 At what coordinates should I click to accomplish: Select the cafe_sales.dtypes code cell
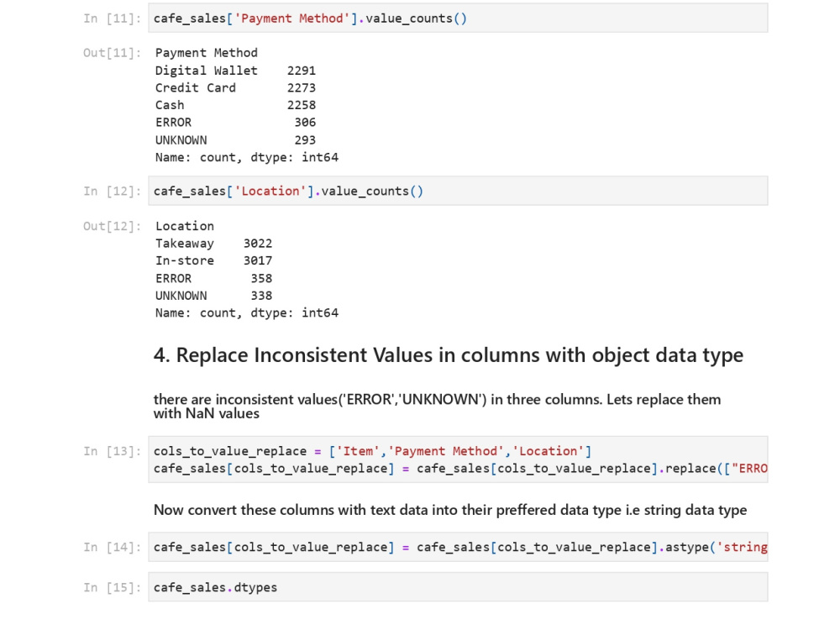[458, 587]
